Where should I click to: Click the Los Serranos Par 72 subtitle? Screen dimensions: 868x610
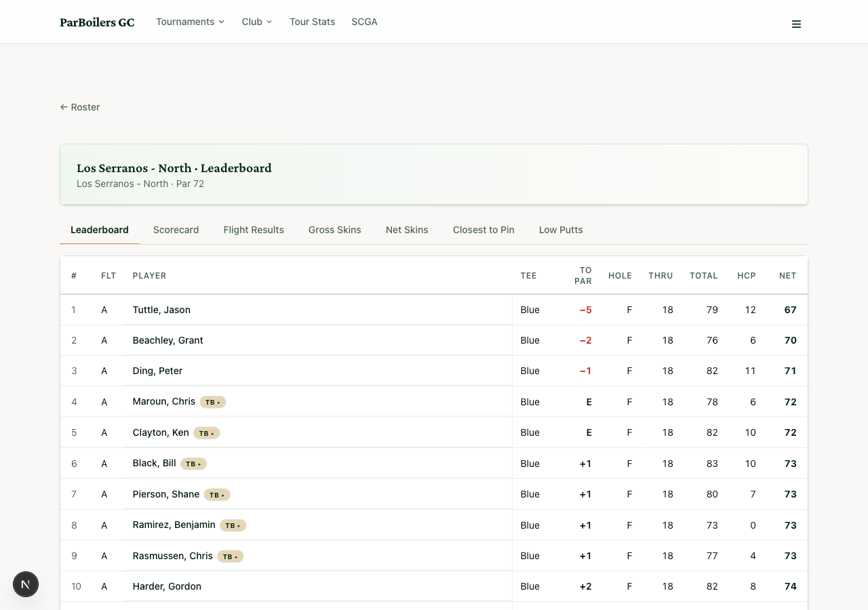tap(140, 184)
